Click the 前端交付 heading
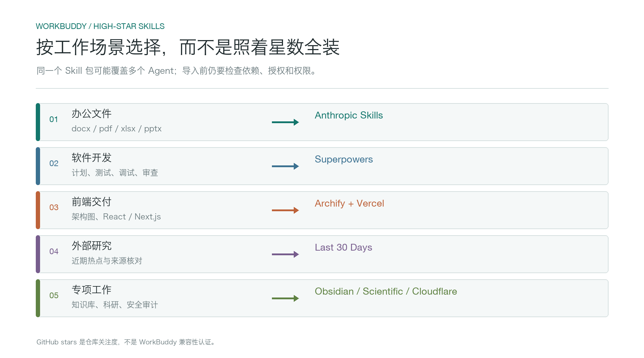 92,202
